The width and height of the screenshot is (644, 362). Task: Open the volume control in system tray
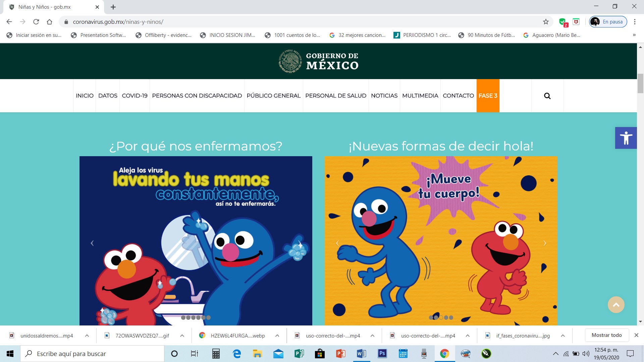(x=586, y=354)
